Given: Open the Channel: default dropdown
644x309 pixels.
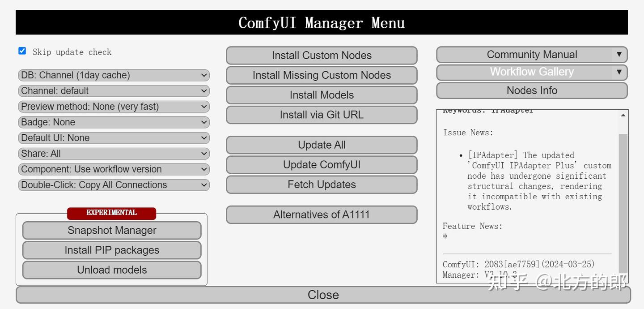Looking at the screenshot, I should [x=114, y=91].
